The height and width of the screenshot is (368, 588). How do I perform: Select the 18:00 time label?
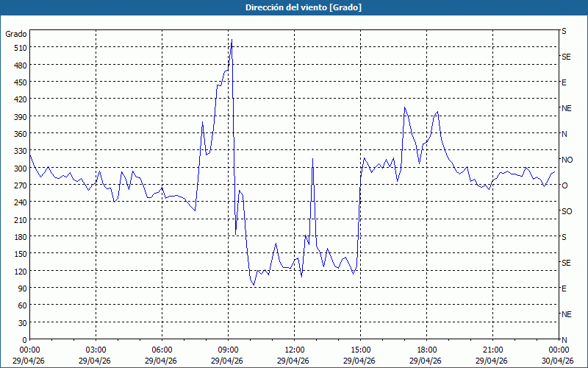coord(426,350)
